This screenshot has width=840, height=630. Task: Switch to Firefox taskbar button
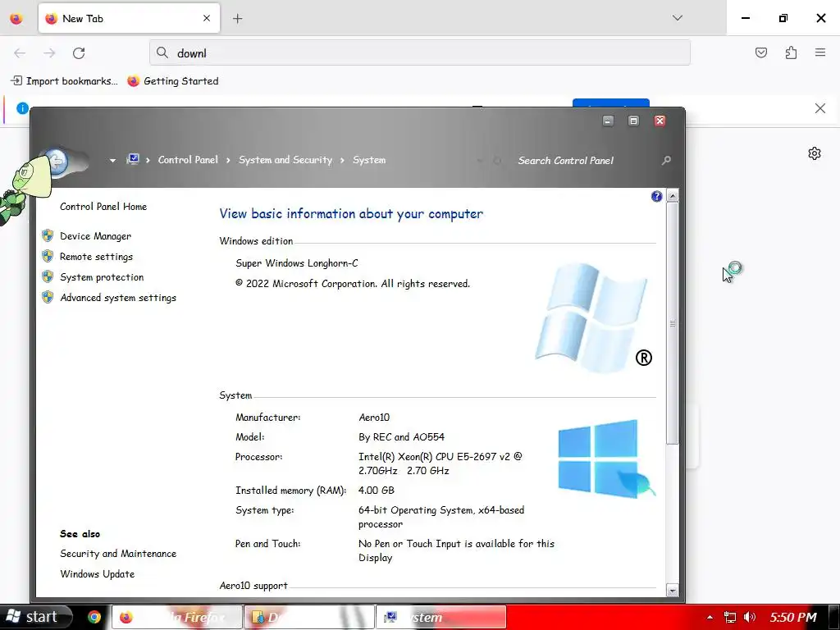click(176, 617)
